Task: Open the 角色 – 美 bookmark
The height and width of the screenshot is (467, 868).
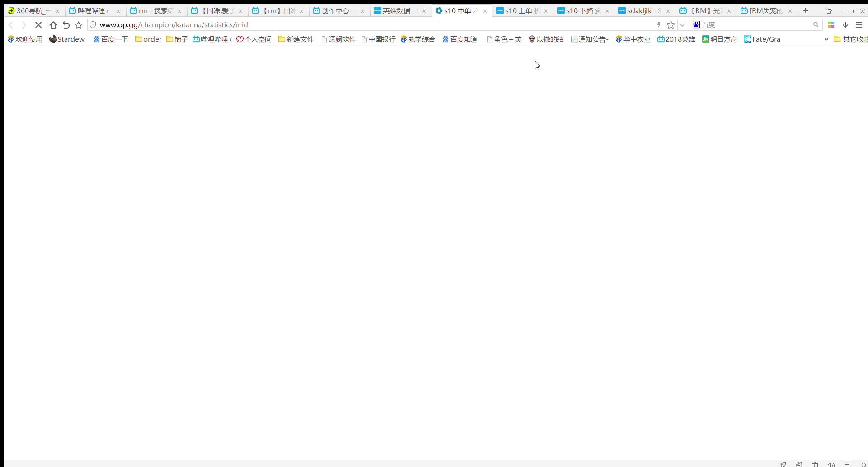Action: [x=504, y=39]
